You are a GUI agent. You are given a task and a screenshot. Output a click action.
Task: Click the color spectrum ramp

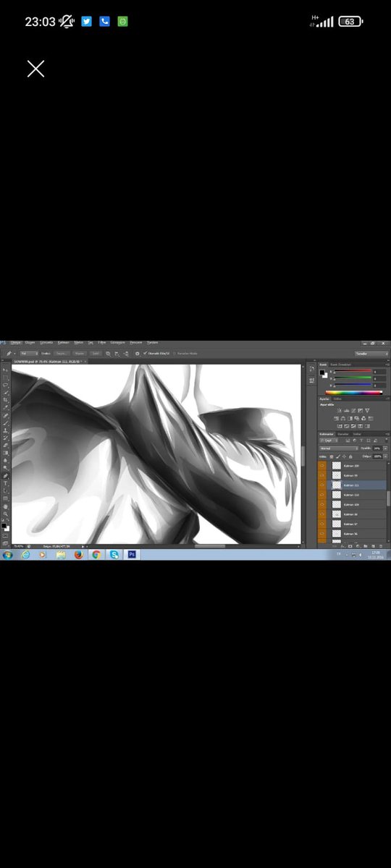click(x=353, y=393)
